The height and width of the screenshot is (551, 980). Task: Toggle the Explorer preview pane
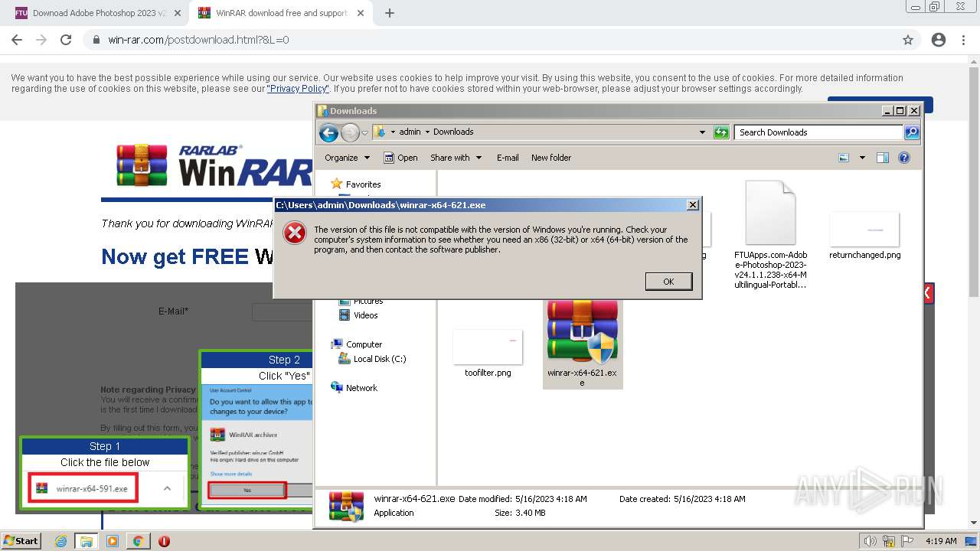(882, 158)
